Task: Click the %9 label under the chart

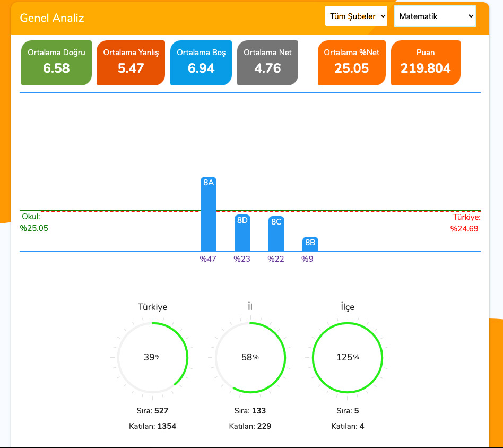Action: (x=307, y=259)
